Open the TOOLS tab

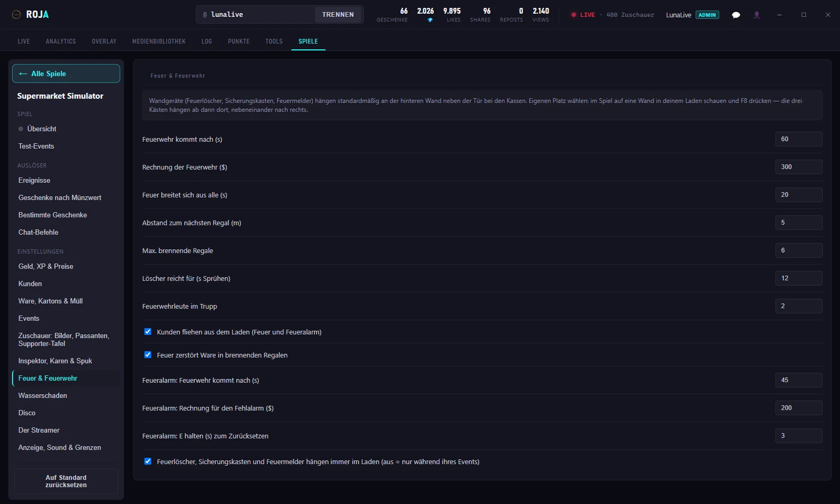(274, 41)
